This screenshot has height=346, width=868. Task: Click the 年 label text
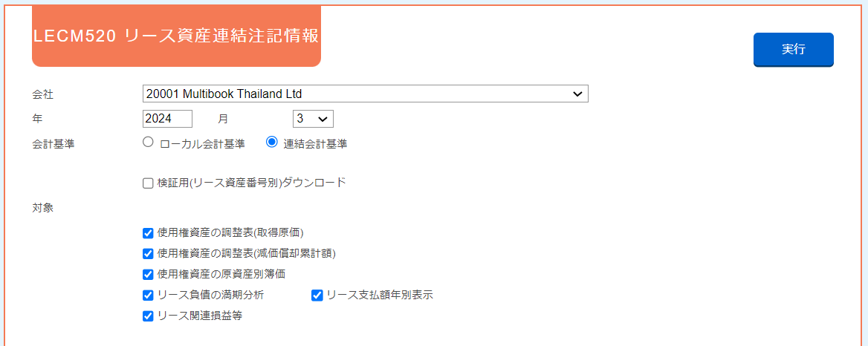click(38, 119)
